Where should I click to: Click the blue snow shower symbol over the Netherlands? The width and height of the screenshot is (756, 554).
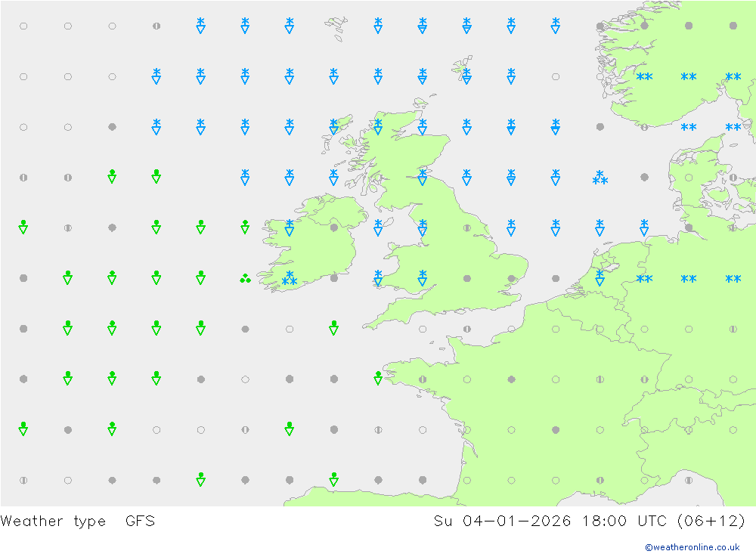(600, 277)
